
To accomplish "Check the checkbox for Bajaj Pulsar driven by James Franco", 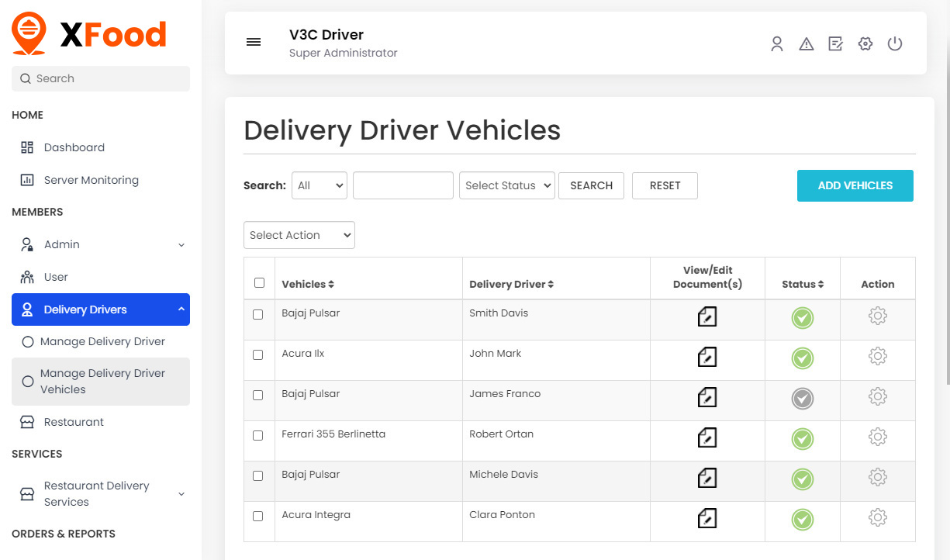I will [x=259, y=395].
